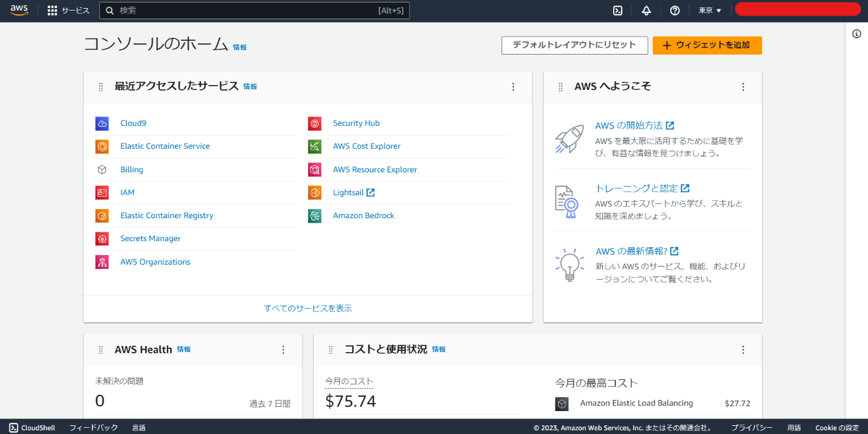Click the training certificate icon
Screen dimensions: 868x434
pyautogui.click(x=567, y=202)
